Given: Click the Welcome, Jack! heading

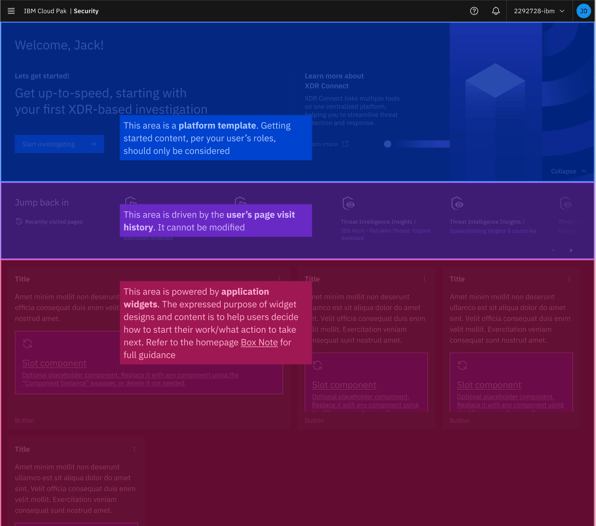Looking at the screenshot, I should [x=59, y=45].
